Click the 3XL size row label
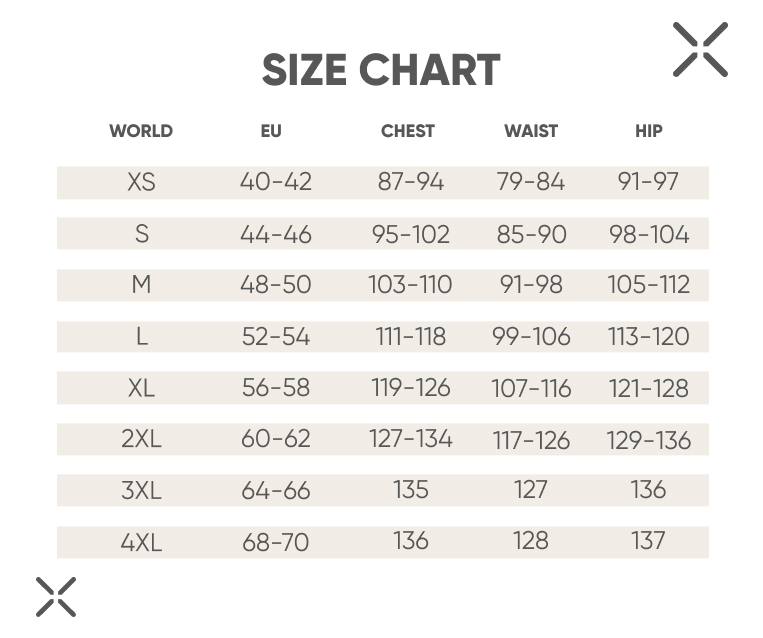 (141, 491)
